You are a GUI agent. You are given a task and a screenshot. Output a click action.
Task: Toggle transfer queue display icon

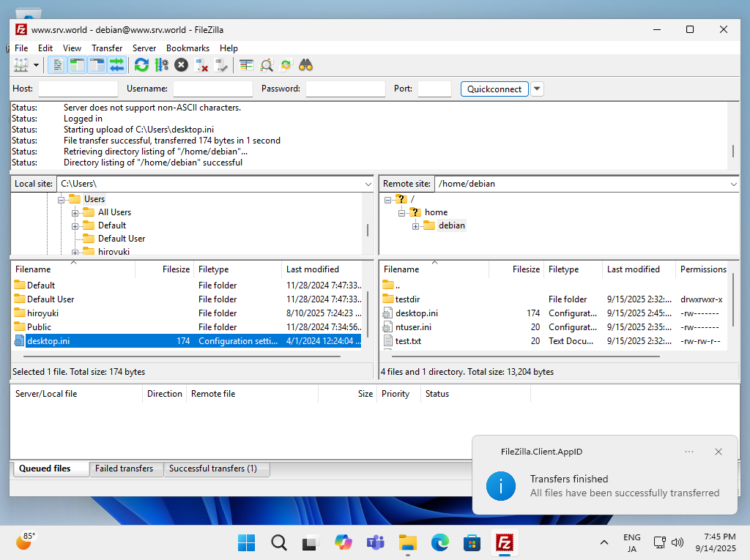(116, 65)
